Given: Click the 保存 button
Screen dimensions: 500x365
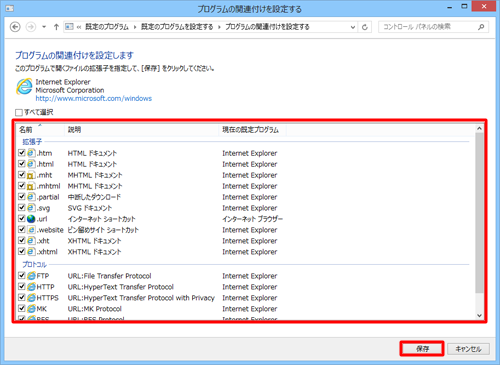Looking at the screenshot, I should [x=422, y=349].
